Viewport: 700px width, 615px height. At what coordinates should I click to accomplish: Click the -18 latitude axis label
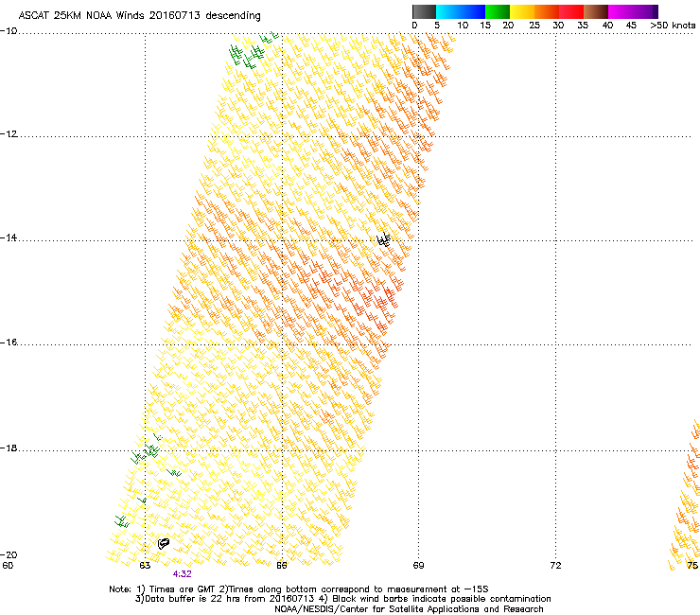9,448
